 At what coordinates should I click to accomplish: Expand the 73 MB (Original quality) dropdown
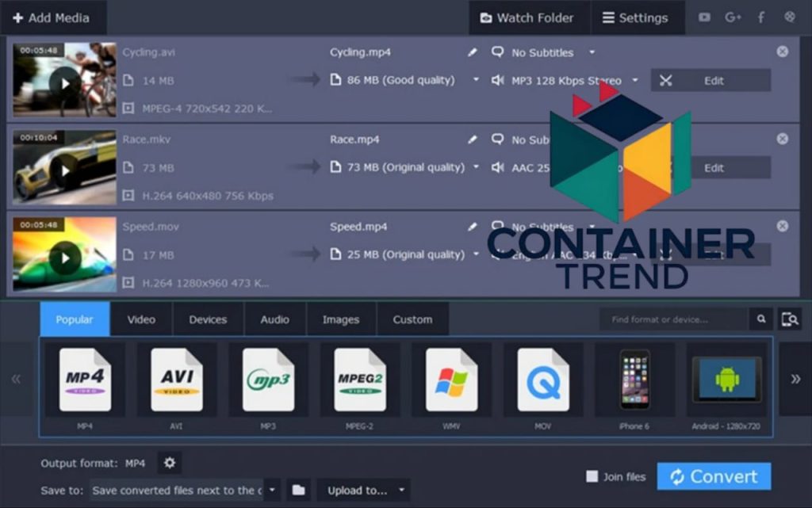tap(476, 167)
